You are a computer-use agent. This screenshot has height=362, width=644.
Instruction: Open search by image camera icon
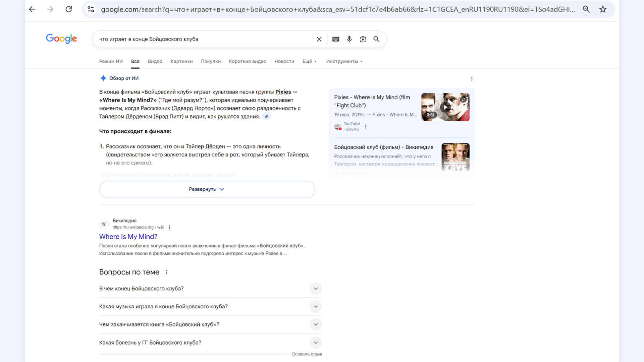tap(363, 39)
